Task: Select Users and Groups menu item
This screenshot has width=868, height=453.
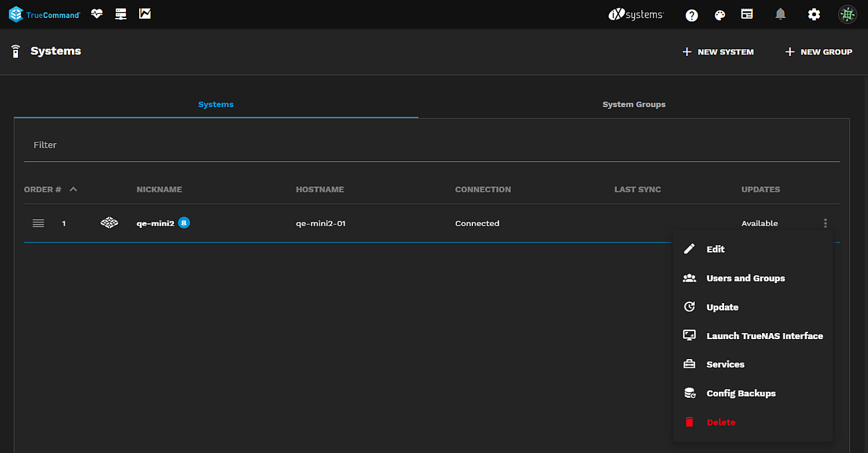Action: [x=745, y=278]
